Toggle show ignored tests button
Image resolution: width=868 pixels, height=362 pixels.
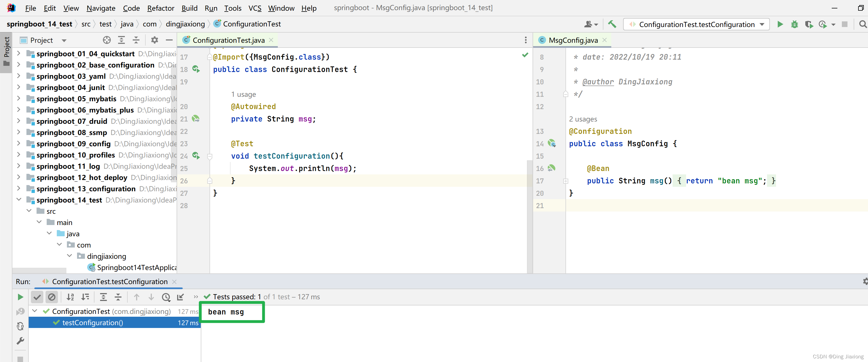(x=51, y=297)
